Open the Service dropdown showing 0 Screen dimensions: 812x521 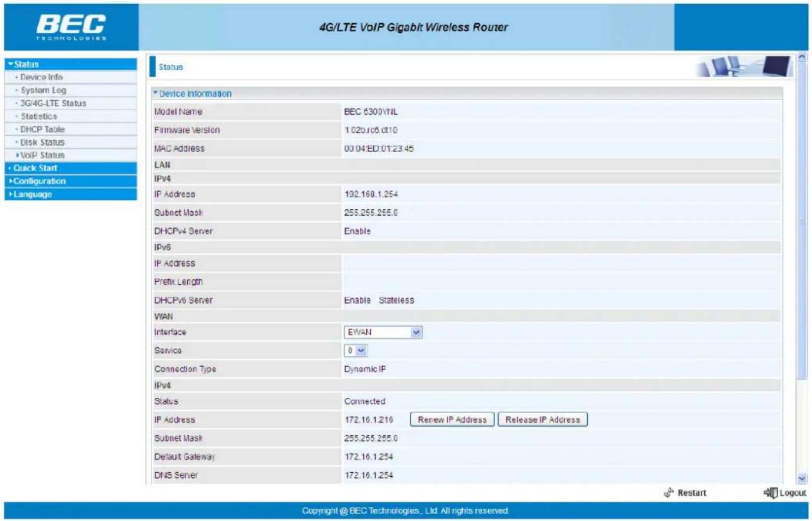356,350
